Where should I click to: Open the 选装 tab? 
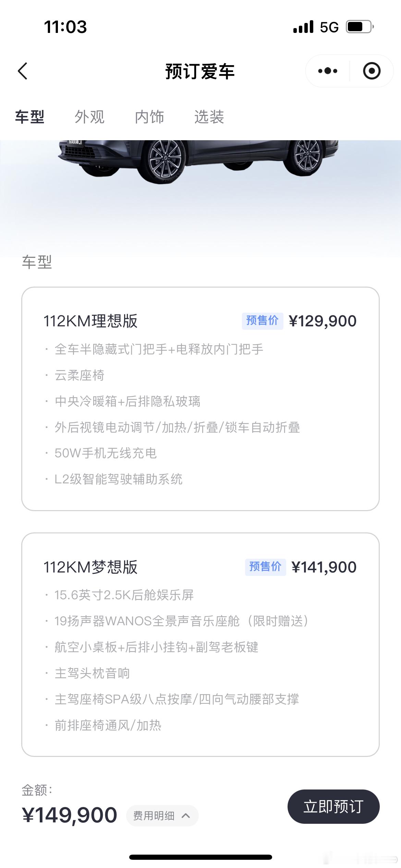209,117
